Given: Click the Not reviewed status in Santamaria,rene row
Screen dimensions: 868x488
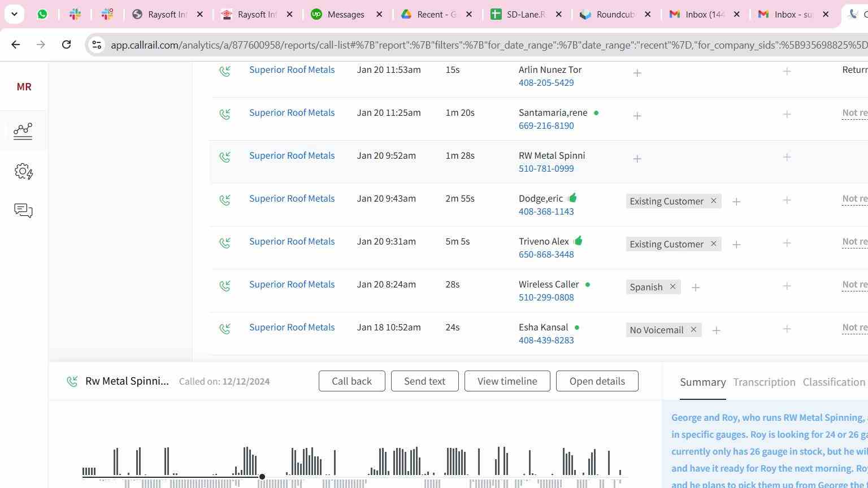Looking at the screenshot, I should pos(854,113).
